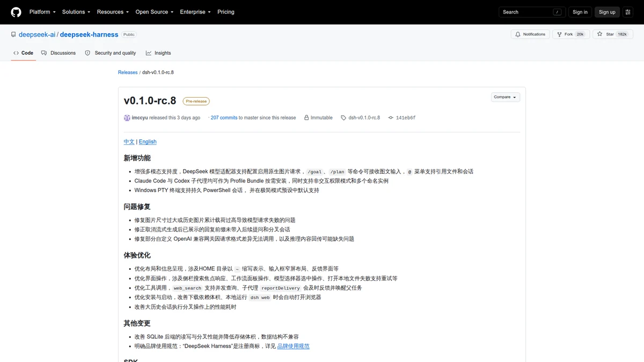Viewport: 644px width, 362px height.
Task: Click the Insights graph icon
Action: click(149, 53)
